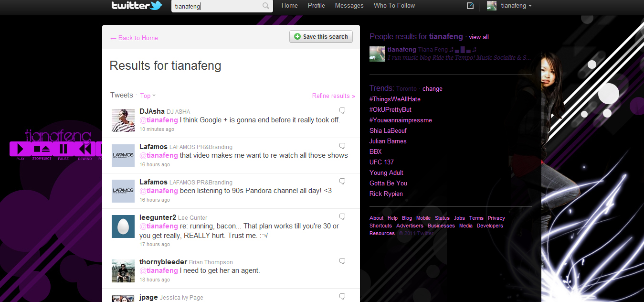Open Who To Follow page
Screen dimensions: 644x302
click(394, 6)
